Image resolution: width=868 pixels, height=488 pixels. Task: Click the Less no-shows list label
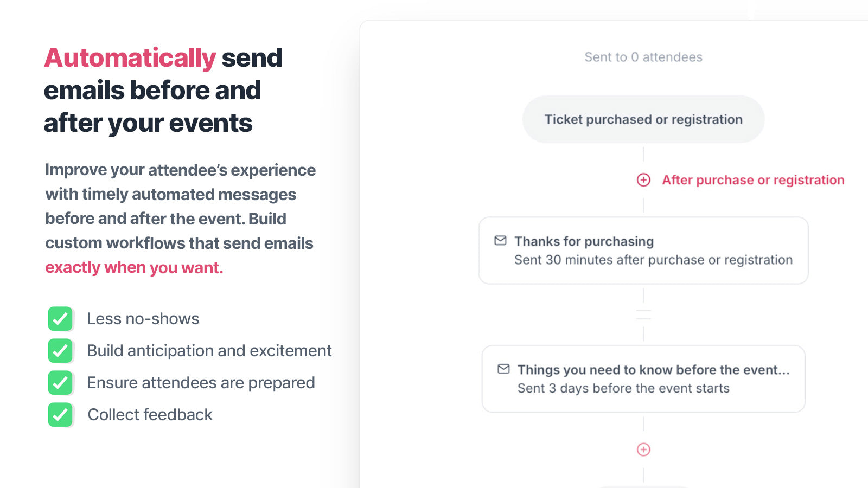coord(143,319)
